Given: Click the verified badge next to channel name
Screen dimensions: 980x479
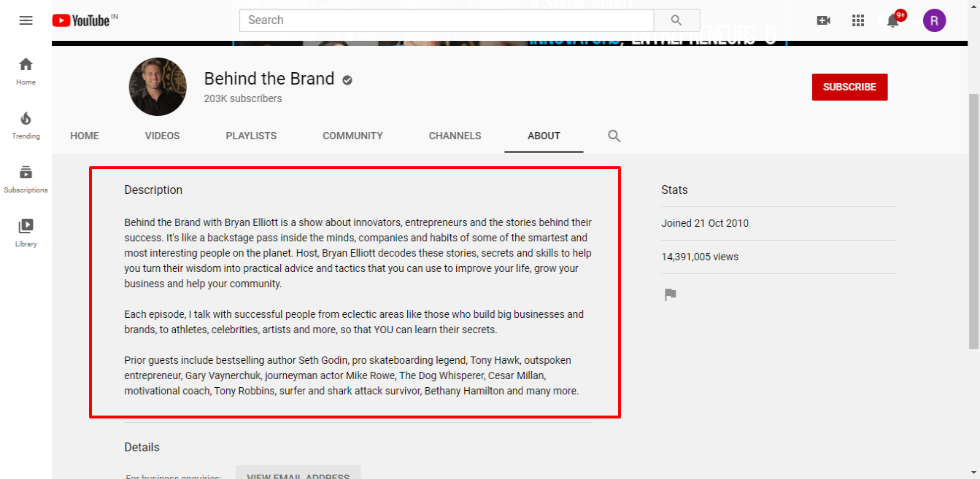Looking at the screenshot, I should [347, 80].
